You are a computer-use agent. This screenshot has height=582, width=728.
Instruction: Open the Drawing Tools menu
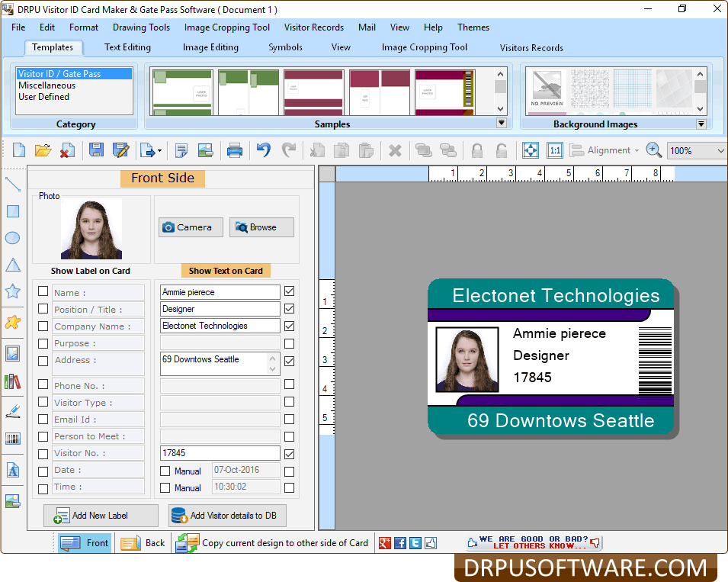click(141, 27)
